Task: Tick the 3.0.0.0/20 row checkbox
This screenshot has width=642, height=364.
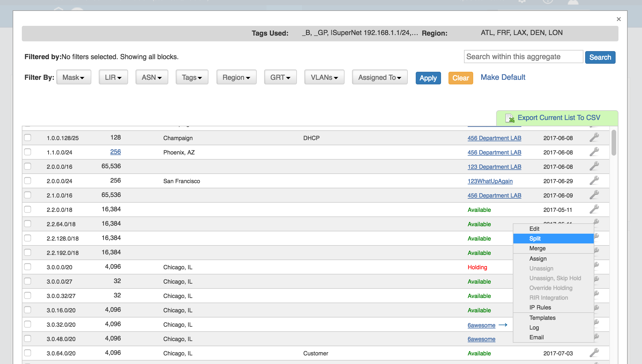Action: pos(28,267)
